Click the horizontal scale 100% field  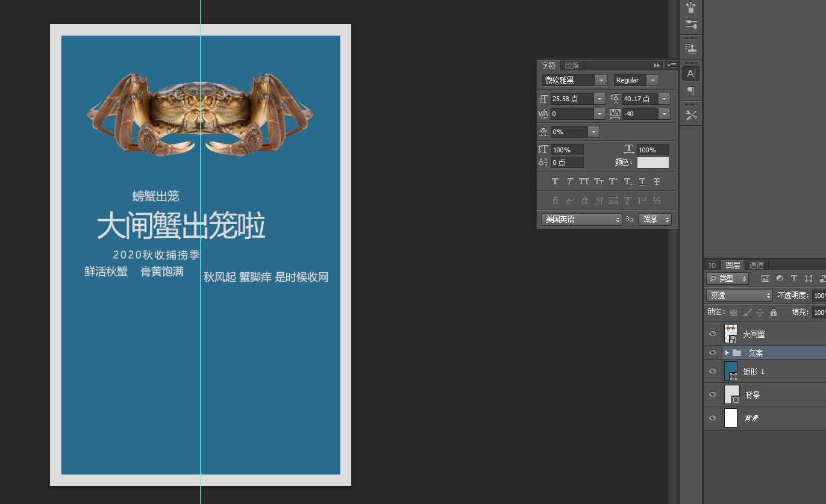point(653,150)
